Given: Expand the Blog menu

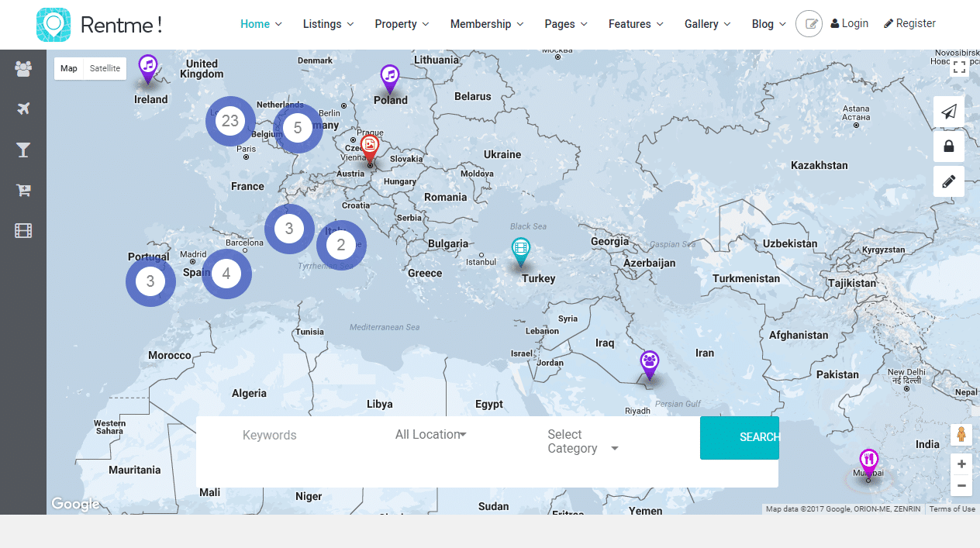Looking at the screenshot, I should tap(769, 24).
